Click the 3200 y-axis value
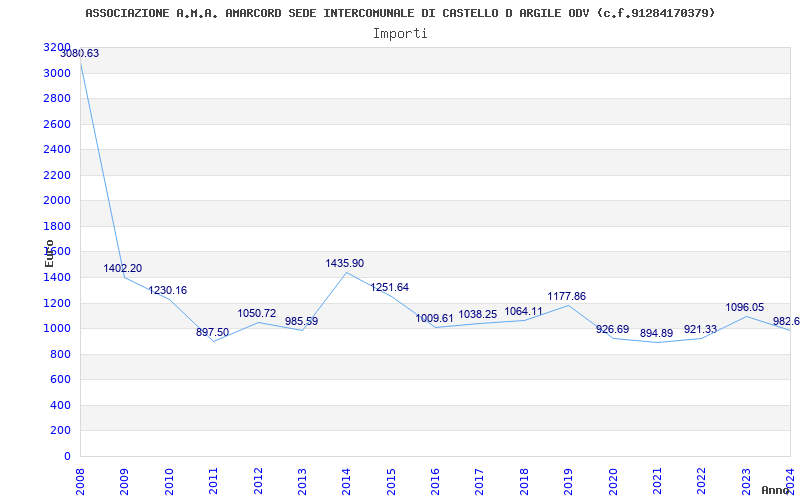This screenshot has width=800, height=500. [x=57, y=47]
